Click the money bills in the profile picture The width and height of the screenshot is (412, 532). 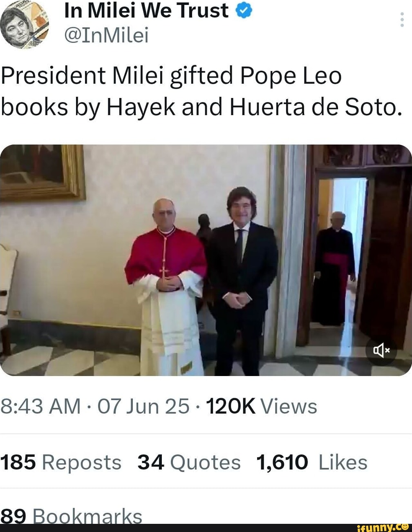(x=35, y=12)
